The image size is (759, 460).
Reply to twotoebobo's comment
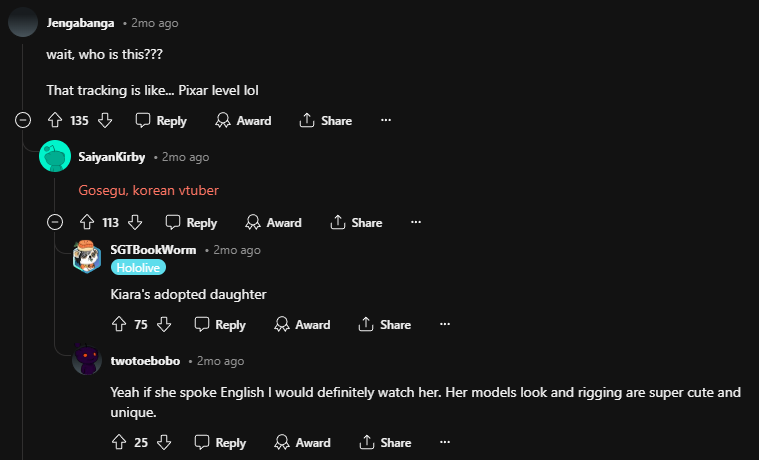click(x=219, y=442)
